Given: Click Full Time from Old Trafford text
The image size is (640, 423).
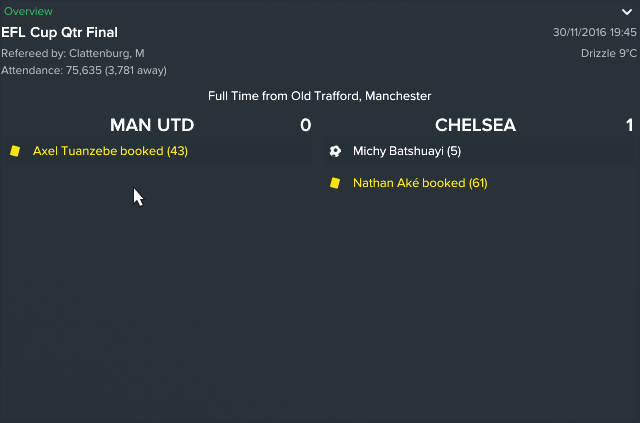Looking at the screenshot, I should 319,96.
